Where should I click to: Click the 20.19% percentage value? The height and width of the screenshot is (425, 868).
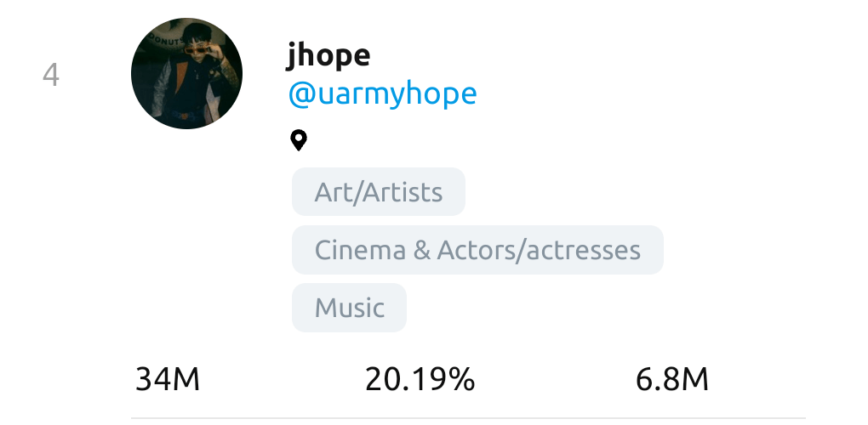pos(420,379)
